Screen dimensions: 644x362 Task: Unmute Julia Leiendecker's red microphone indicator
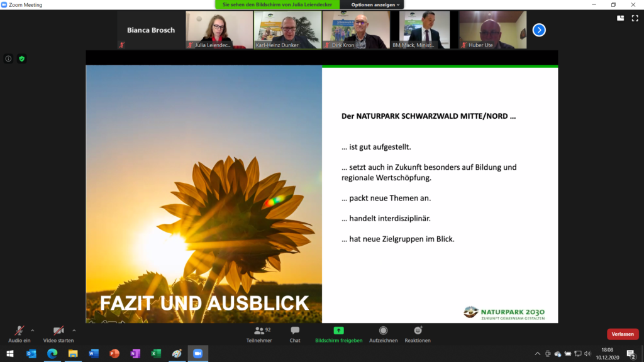[189, 45]
